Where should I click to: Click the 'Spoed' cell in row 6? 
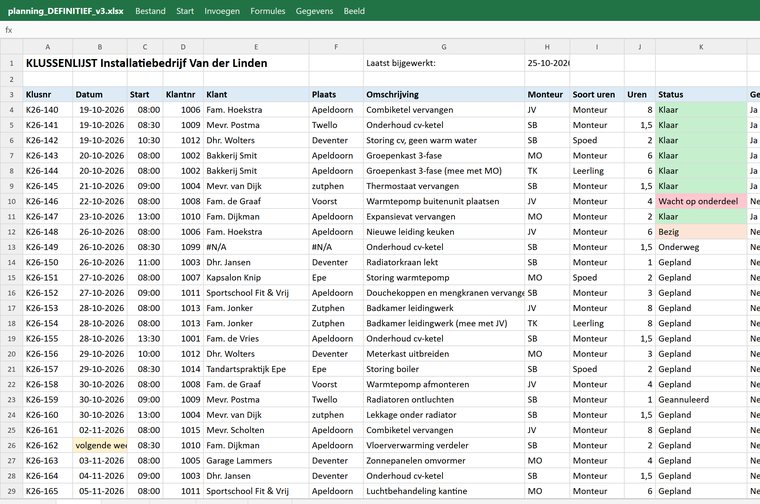point(597,141)
